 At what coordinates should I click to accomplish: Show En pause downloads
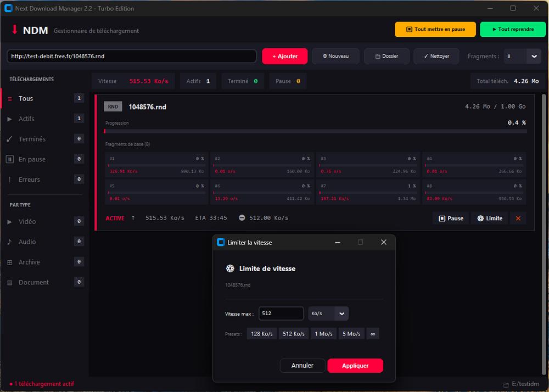tap(45, 159)
